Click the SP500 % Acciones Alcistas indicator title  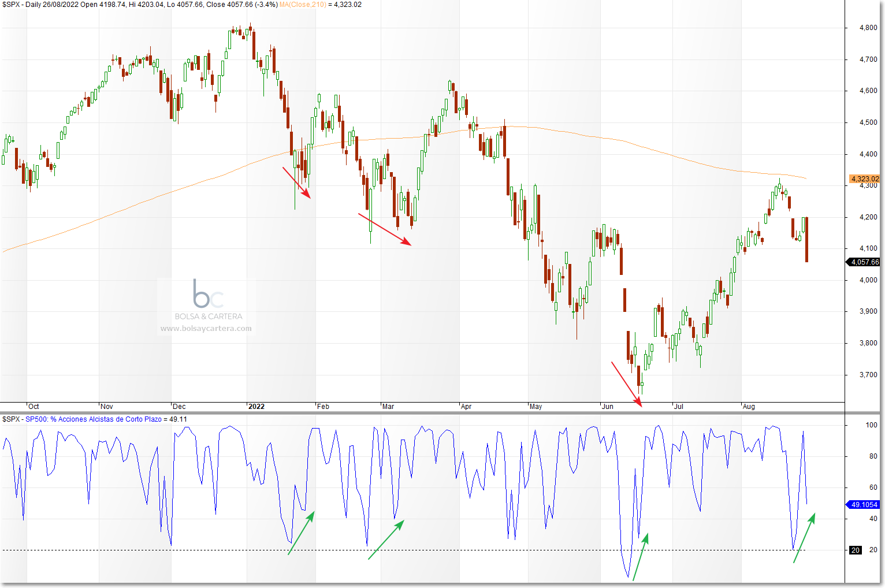point(94,419)
